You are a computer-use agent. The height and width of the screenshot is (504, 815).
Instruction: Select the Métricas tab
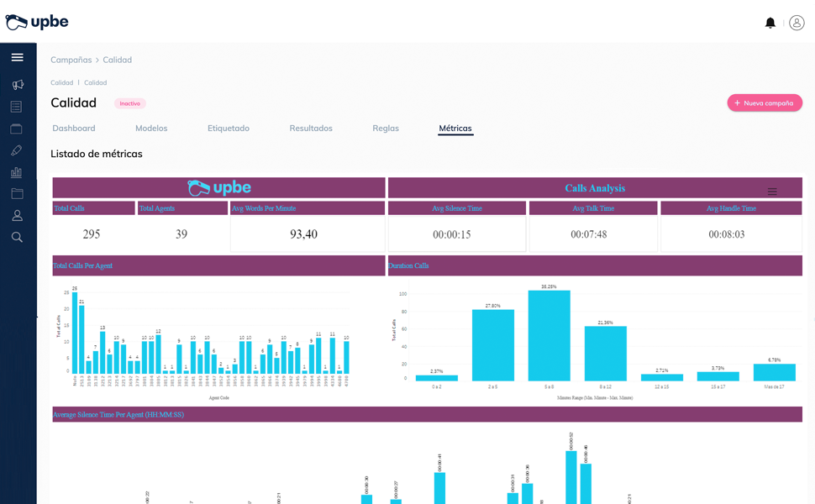coord(455,129)
